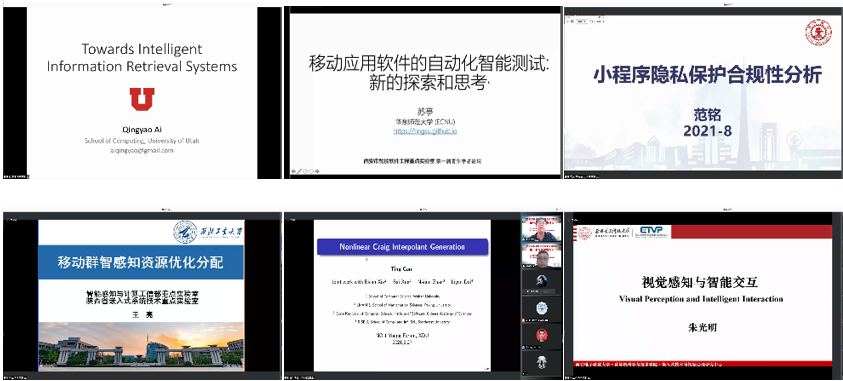Select the second participant video with glasses

541,255
